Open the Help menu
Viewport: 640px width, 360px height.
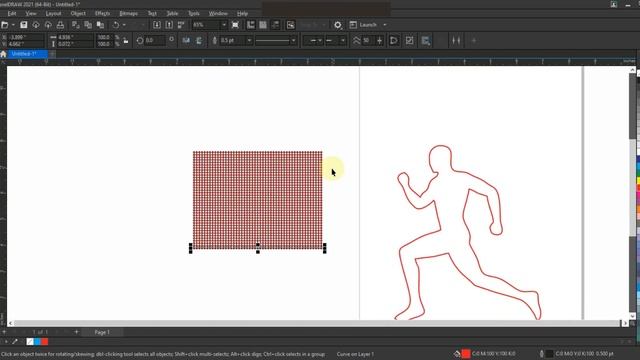tap(242, 13)
